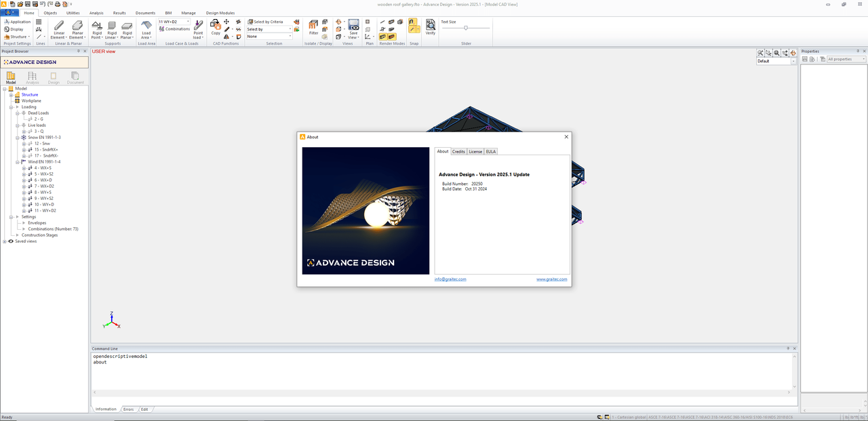The width and height of the screenshot is (868, 421).
Task: Open the None selection dropdown
Action: click(269, 37)
